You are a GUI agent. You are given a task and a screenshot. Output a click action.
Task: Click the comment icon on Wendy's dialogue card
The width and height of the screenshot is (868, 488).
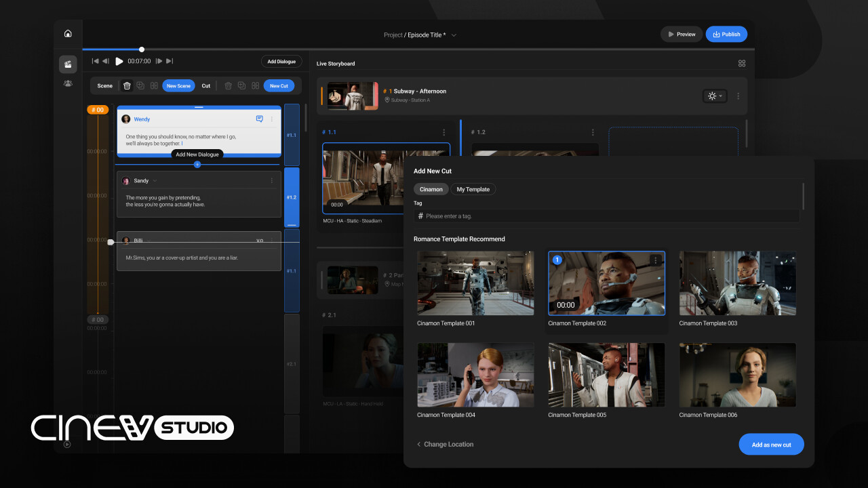[260, 119]
